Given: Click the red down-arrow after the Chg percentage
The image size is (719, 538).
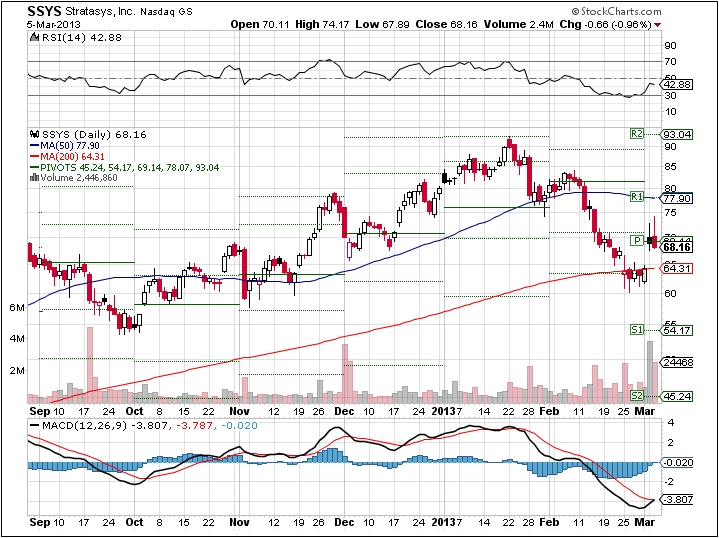Looking at the screenshot, I should click(x=658, y=24).
